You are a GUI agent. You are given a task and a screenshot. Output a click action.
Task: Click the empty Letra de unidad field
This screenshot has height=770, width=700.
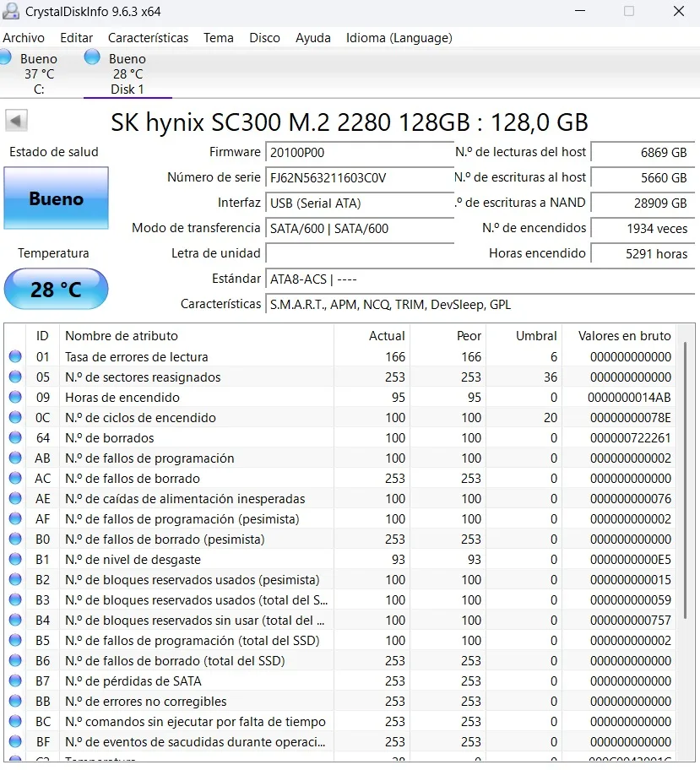pos(360,254)
